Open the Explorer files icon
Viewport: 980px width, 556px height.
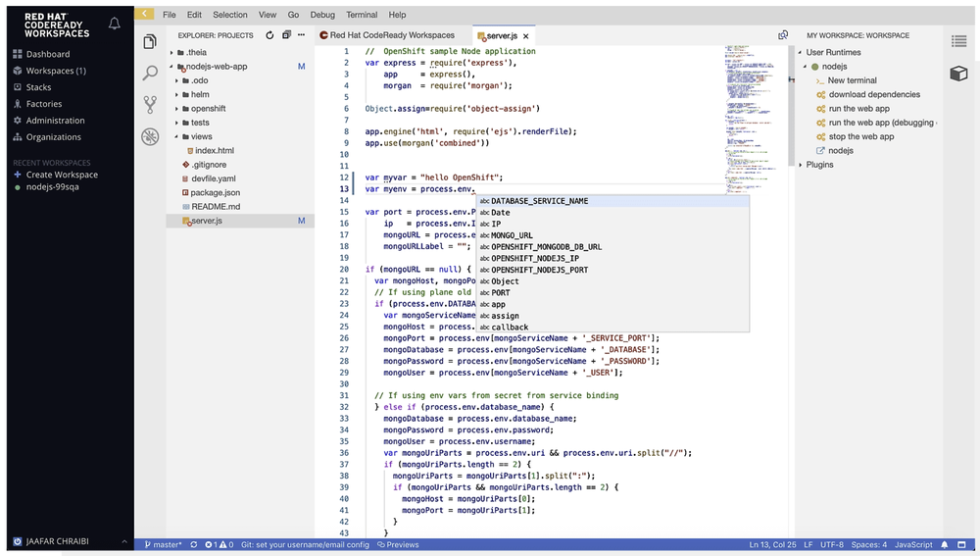150,42
